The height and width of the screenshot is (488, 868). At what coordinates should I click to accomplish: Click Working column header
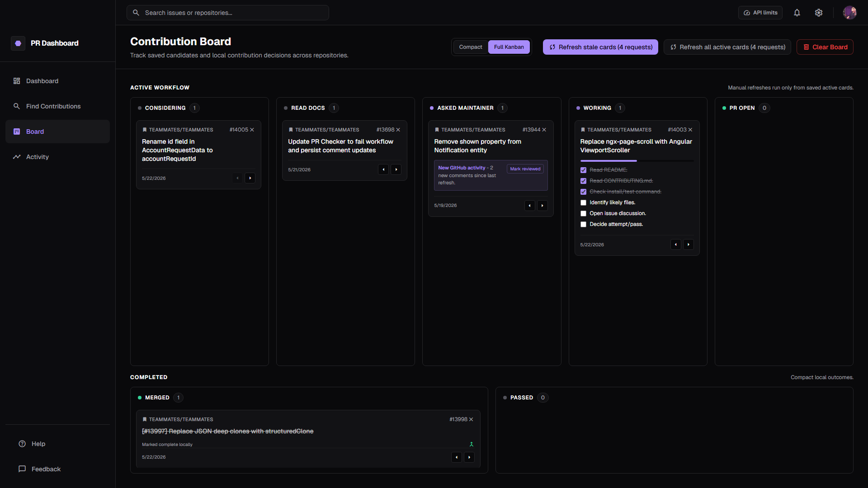(x=597, y=108)
